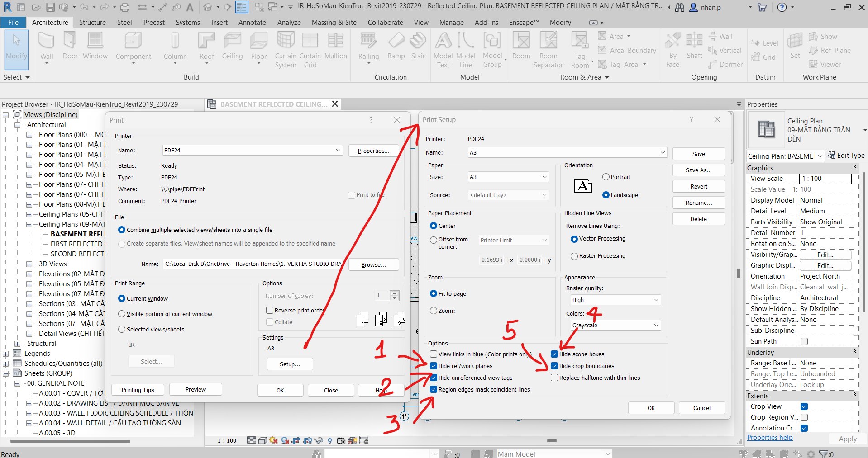Switch to the Collaborate ribbon tab
The width and height of the screenshot is (868, 458).
point(385,23)
